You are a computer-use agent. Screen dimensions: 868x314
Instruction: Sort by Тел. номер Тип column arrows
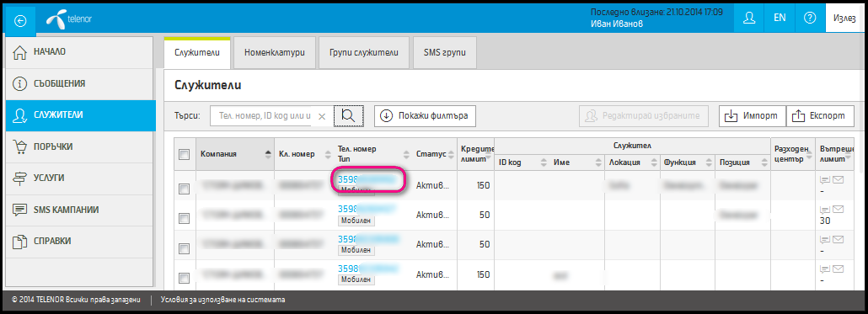405,154
